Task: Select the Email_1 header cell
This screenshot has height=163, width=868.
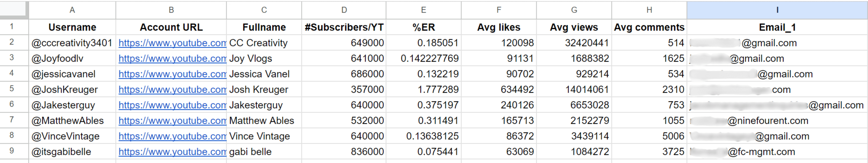Action: pos(777,27)
